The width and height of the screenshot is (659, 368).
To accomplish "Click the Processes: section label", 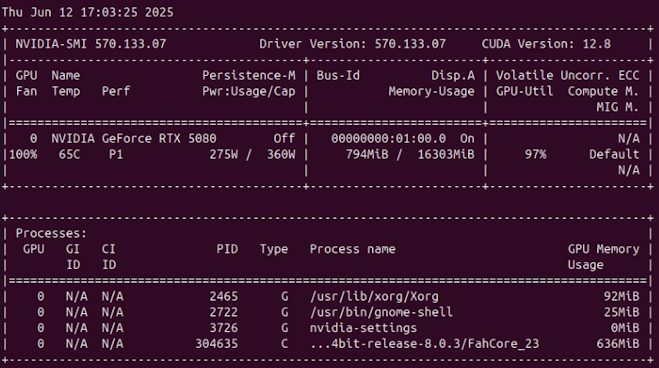I will point(51,234).
